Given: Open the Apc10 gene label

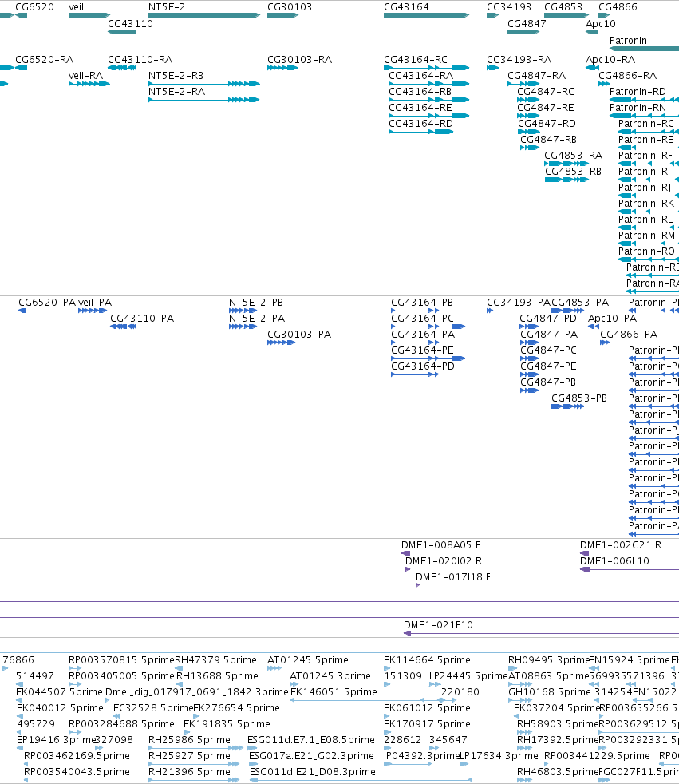Looking at the screenshot, I should 601,23.
